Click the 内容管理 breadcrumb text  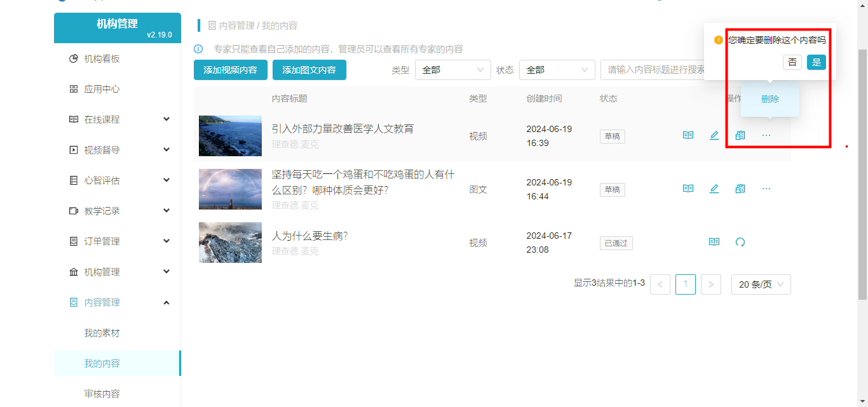(236, 26)
